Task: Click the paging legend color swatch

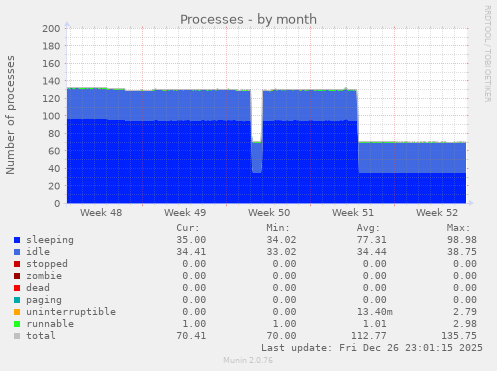Action: click(17, 300)
